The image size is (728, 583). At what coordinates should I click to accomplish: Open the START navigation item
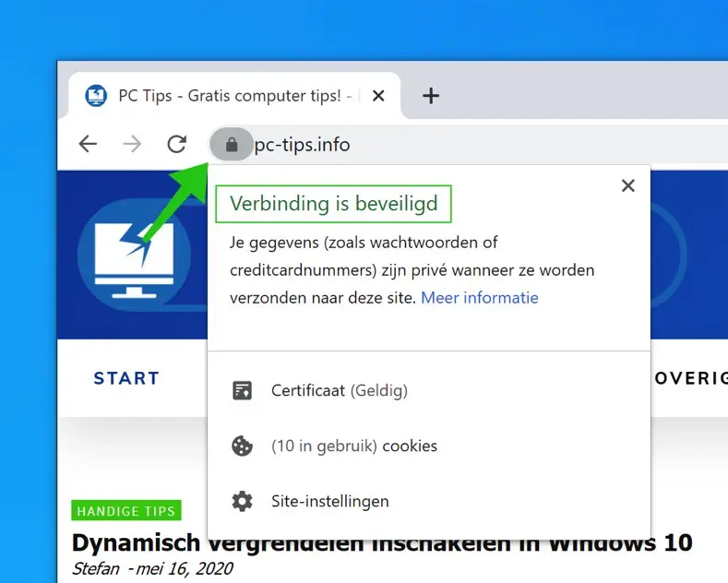[126, 378]
